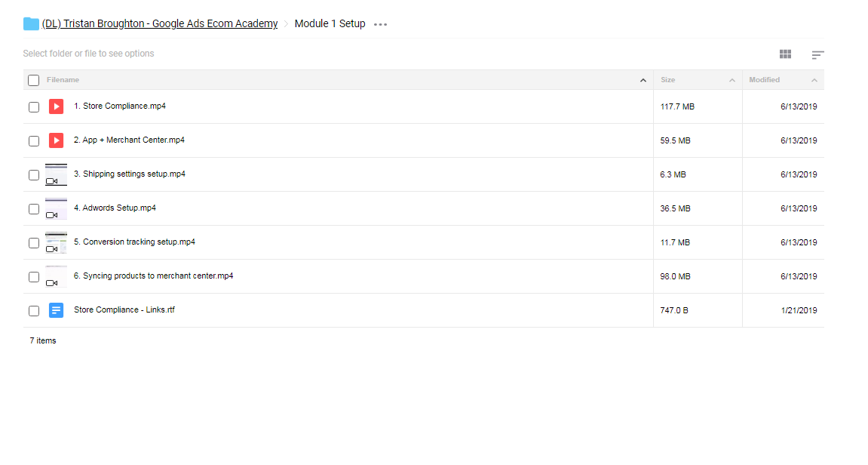Click blue document icon for Links.rtf
Screen dimensions: 868x465
[x=56, y=310]
